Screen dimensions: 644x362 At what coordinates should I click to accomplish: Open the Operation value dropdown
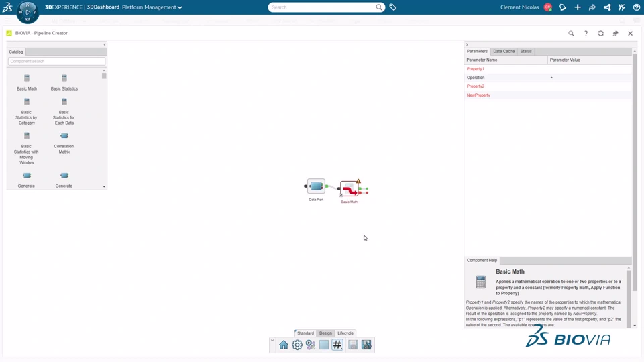point(551,78)
